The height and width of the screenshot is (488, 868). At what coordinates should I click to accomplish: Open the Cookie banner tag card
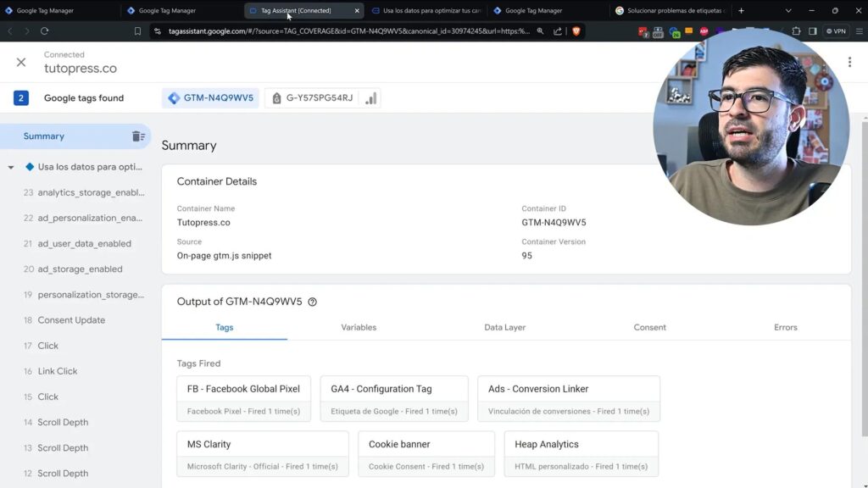click(426, 454)
